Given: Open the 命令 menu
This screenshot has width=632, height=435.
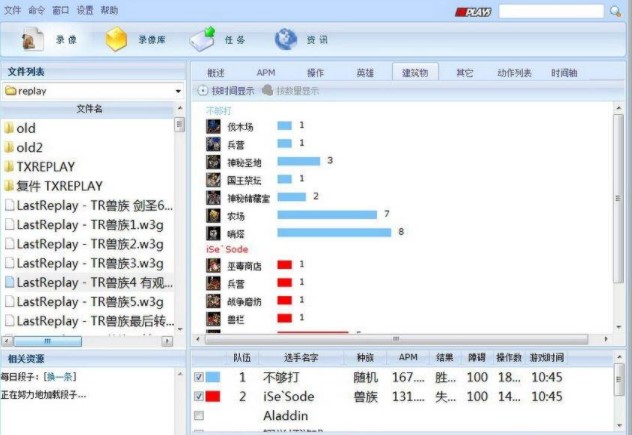Looking at the screenshot, I should click(37, 10).
